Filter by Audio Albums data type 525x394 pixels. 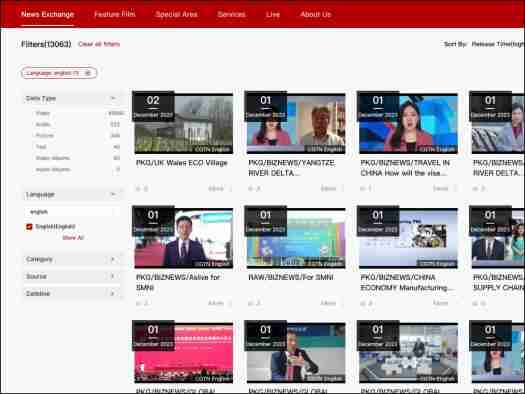tap(53, 169)
